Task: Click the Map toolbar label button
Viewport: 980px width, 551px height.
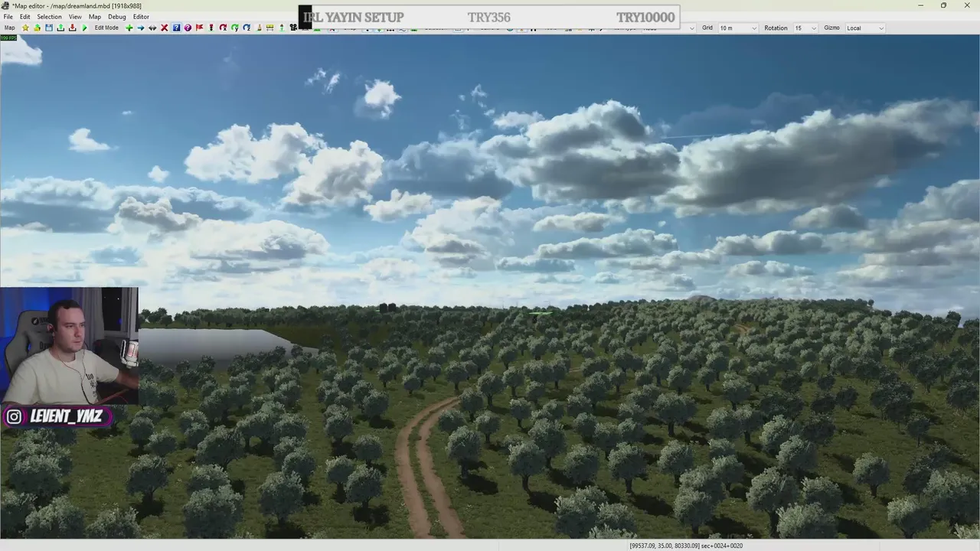Action: pyautogui.click(x=10, y=28)
